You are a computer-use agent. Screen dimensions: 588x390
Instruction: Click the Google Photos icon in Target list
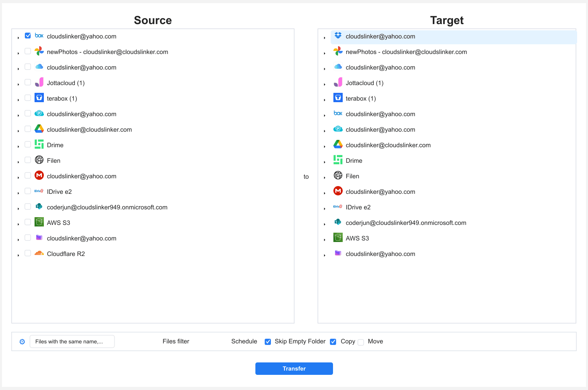click(338, 51)
